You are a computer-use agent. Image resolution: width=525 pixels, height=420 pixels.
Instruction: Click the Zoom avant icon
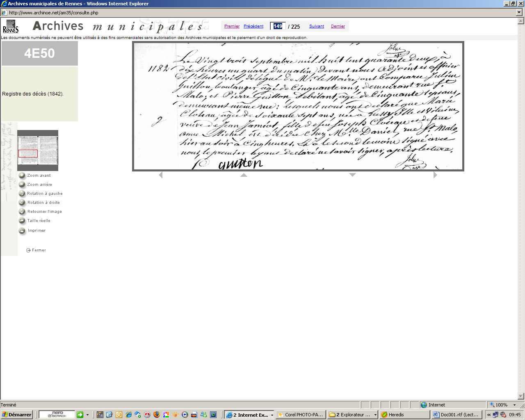tap(22, 176)
